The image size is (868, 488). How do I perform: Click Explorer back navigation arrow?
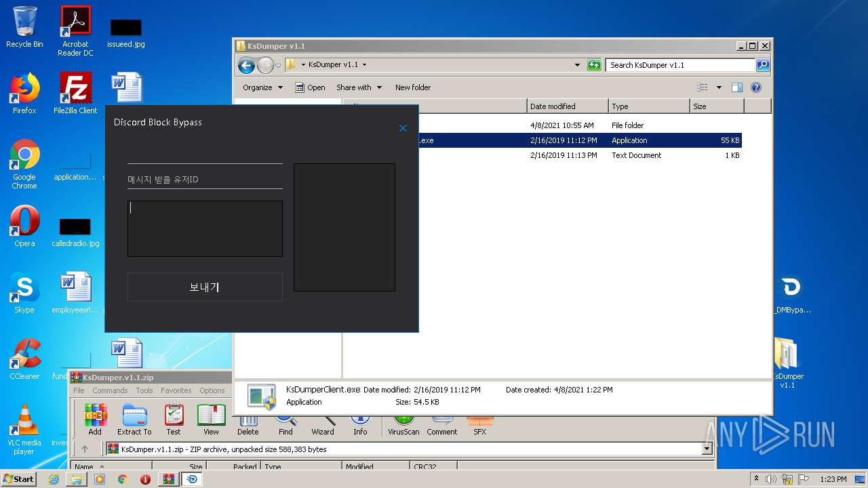click(x=246, y=65)
